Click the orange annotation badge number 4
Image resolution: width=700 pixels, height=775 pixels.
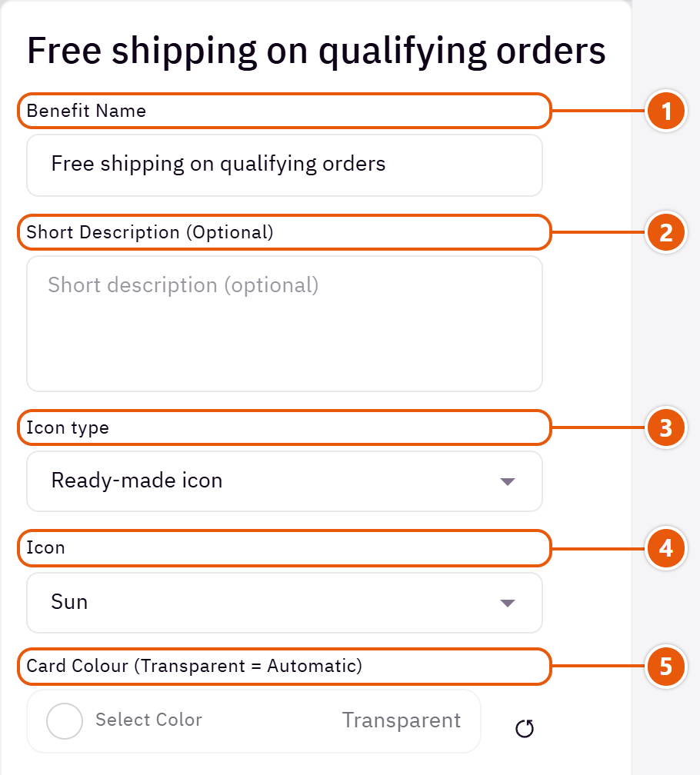(666, 548)
